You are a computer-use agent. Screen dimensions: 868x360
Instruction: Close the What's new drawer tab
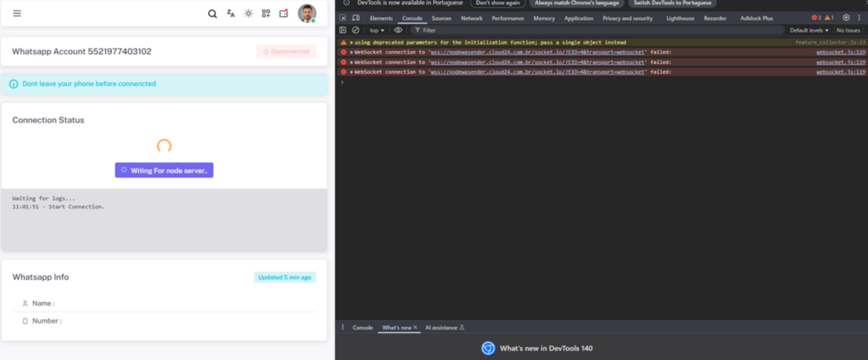415,327
